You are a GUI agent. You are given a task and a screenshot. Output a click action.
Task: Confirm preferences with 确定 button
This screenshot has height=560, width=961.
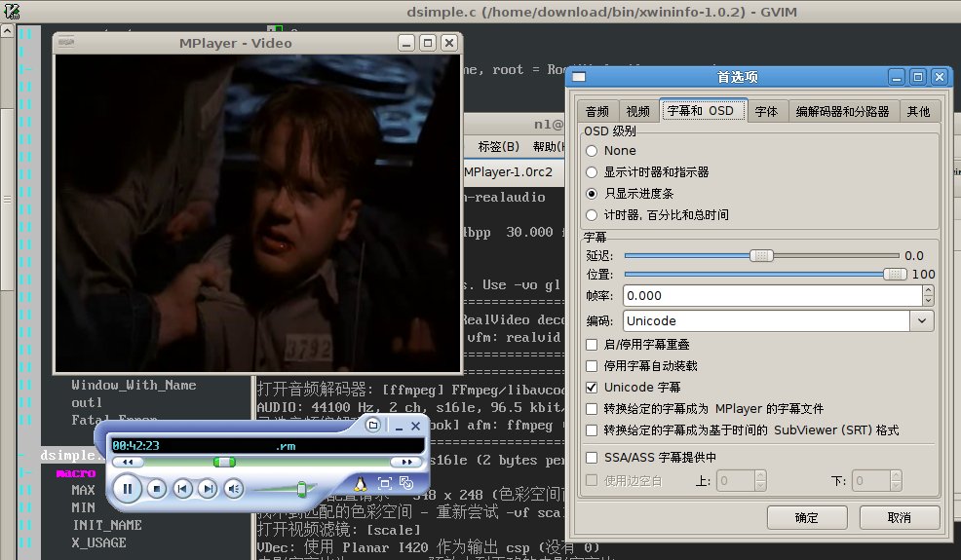pos(807,518)
